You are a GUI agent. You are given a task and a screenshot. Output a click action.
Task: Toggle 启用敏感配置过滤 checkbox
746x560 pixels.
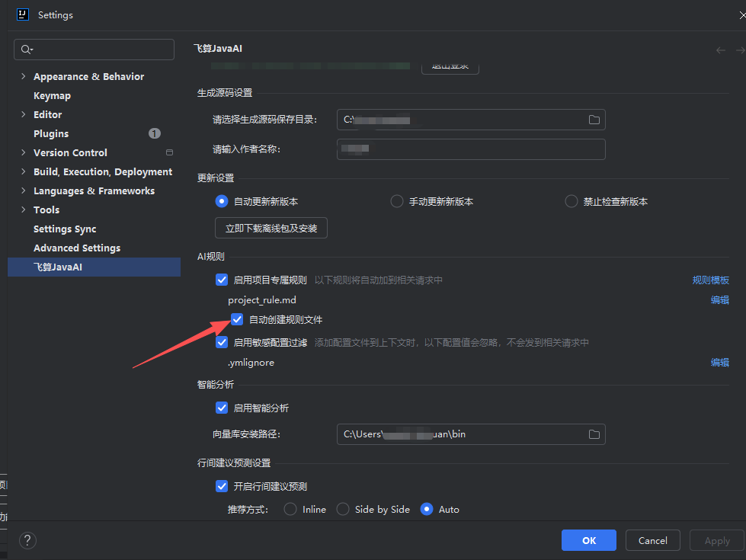point(222,342)
